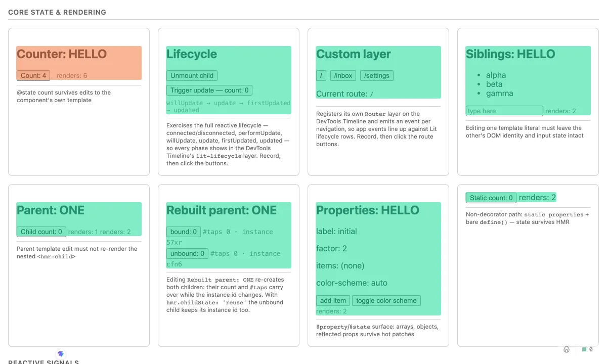The height and width of the screenshot is (364, 607).
Task: Click the Counter: HELLO heading
Action: pyautogui.click(x=62, y=54)
